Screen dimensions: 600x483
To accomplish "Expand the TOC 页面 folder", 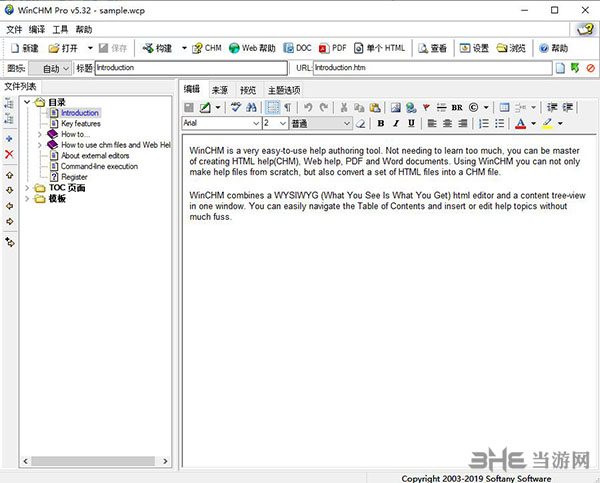I will [x=27, y=188].
